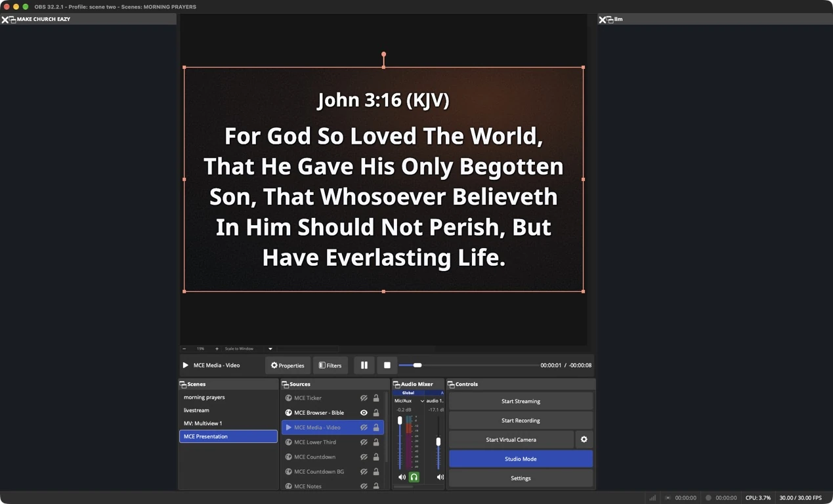
Task: Zoom in the preview with plus
Action: 217,349
